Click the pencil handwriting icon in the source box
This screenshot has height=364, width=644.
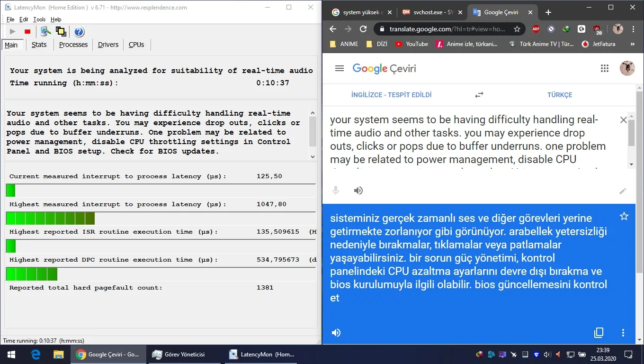pyautogui.click(x=623, y=191)
